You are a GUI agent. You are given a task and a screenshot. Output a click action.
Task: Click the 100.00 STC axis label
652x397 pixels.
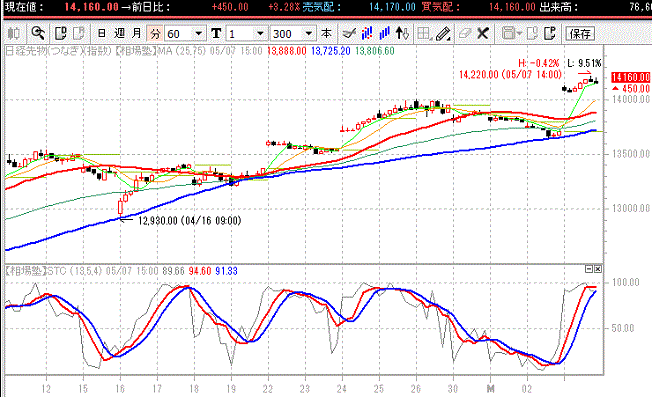[626, 283]
